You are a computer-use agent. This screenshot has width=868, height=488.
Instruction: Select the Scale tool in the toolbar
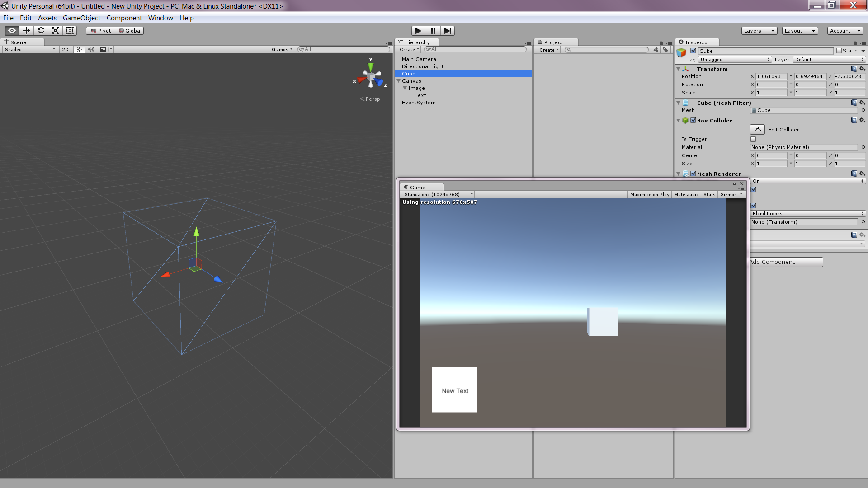(x=55, y=30)
